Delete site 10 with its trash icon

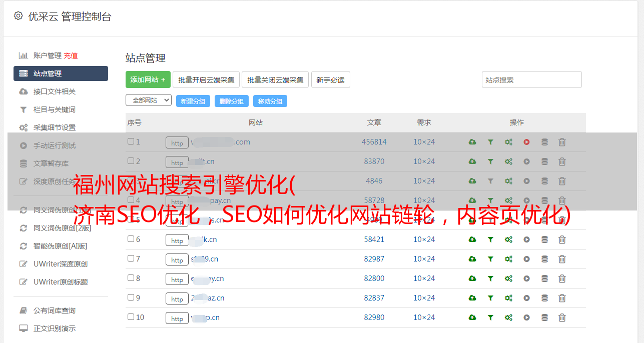(562, 317)
